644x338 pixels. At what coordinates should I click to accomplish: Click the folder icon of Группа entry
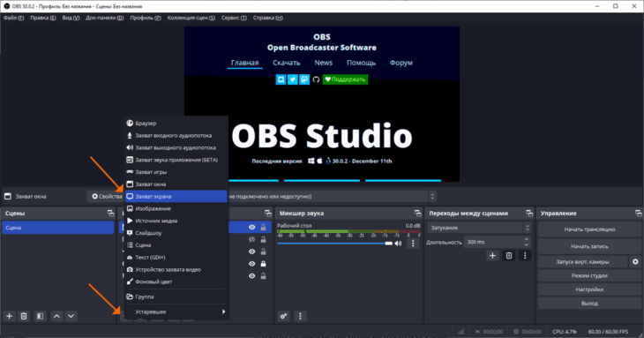click(130, 297)
